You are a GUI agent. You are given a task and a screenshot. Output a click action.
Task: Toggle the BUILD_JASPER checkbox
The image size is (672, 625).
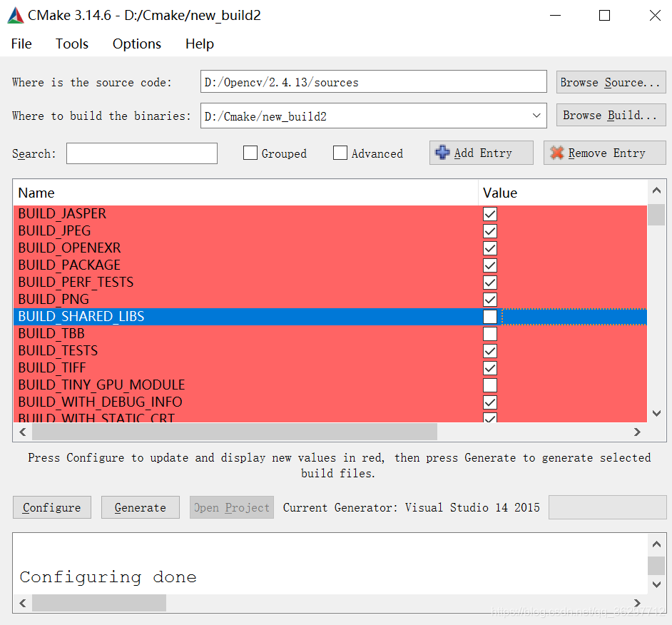[490, 214]
